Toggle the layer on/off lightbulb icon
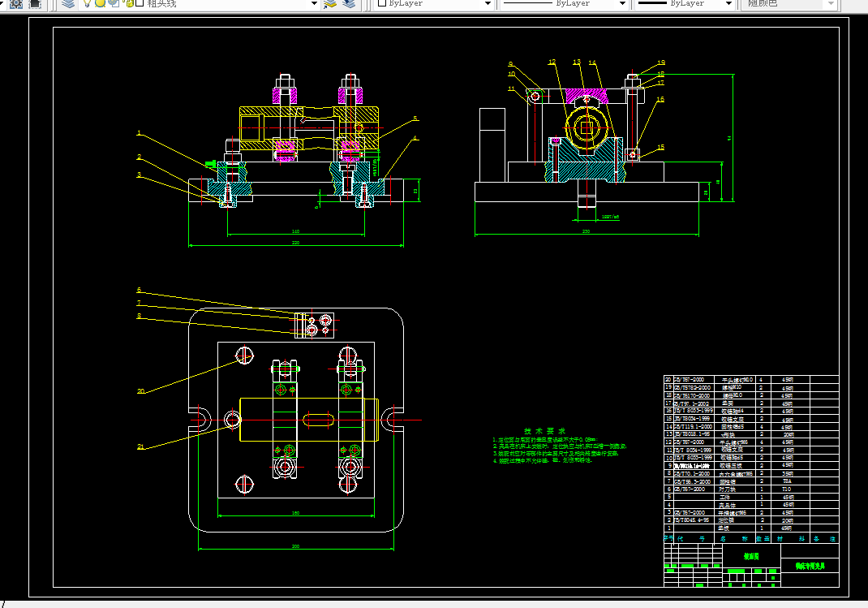 pos(87,3)
